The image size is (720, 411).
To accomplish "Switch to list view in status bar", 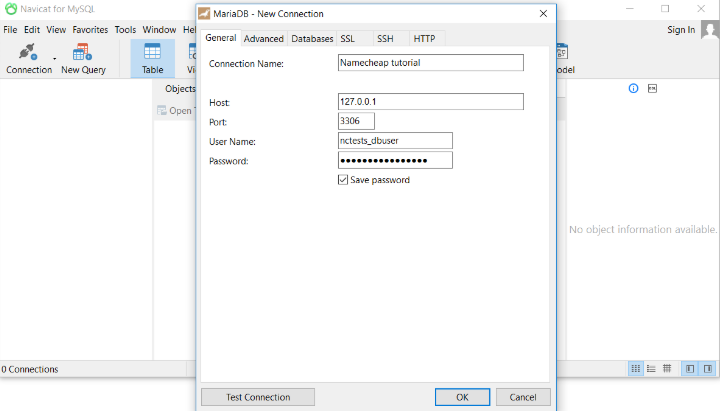I will (x=651, y=369).
